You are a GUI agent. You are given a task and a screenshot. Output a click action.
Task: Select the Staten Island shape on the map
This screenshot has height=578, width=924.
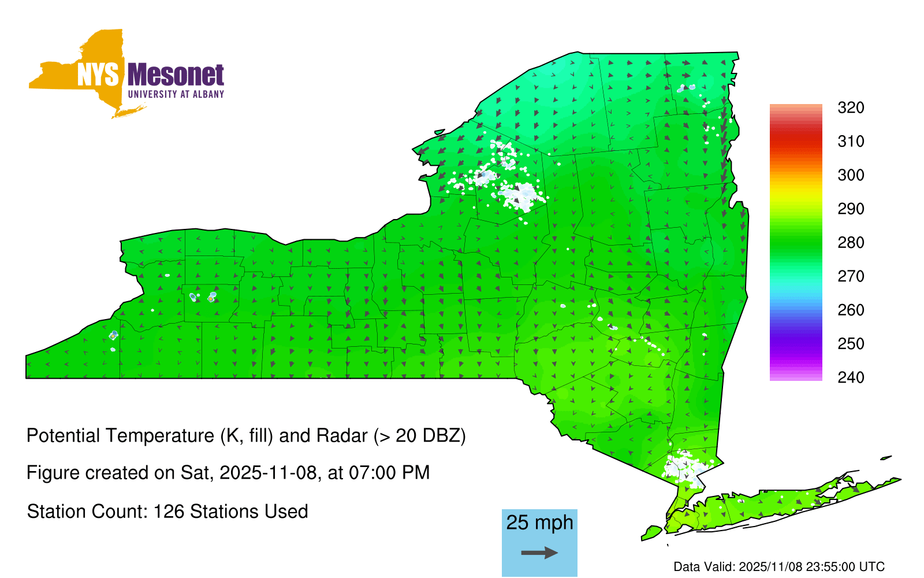coord(652,532)
